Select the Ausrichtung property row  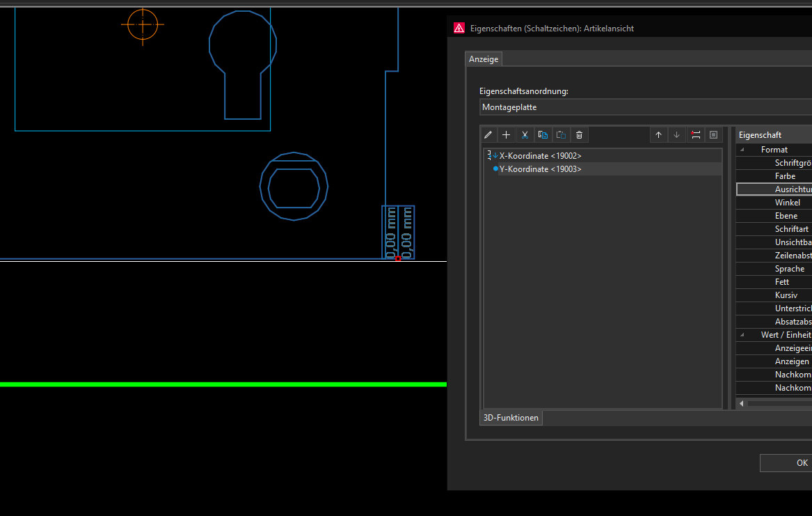coord(774,189)
